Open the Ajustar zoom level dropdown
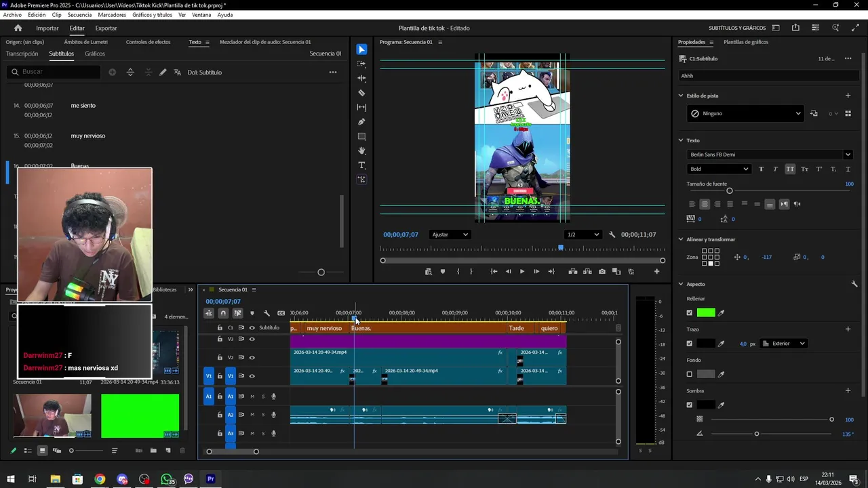This screenshot has width=868, height=488. coord(450,235)
